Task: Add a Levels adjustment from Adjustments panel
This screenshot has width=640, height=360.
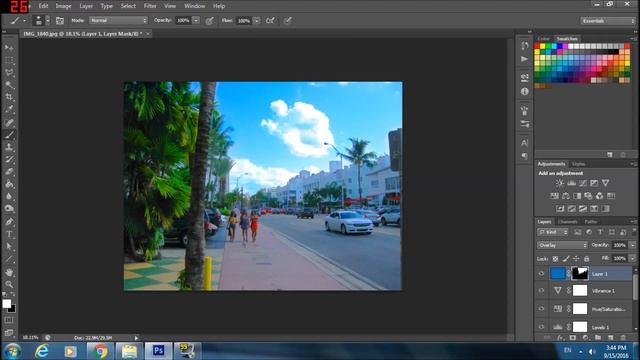Action: click(571, 183)
